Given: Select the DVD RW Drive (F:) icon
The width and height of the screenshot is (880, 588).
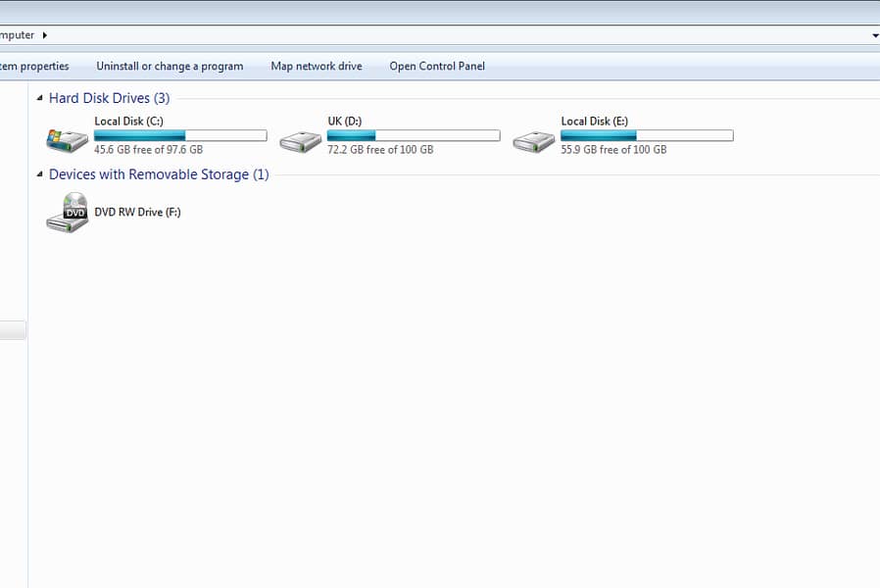Looking at the screenshot, I should point(67,213).
